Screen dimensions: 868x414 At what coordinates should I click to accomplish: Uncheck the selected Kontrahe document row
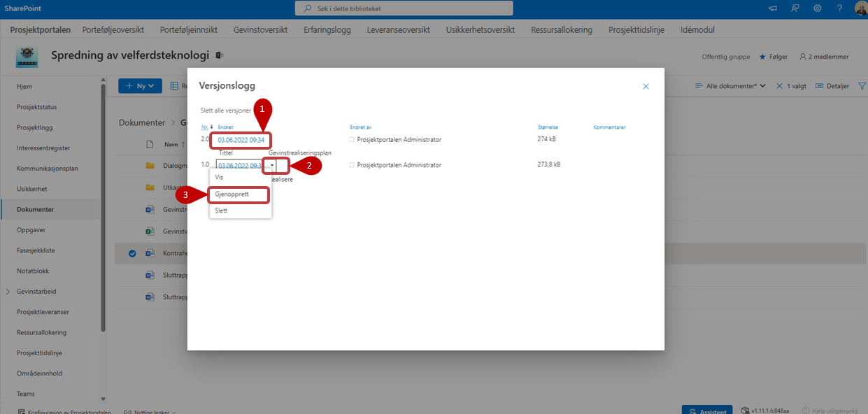point(132,253)
